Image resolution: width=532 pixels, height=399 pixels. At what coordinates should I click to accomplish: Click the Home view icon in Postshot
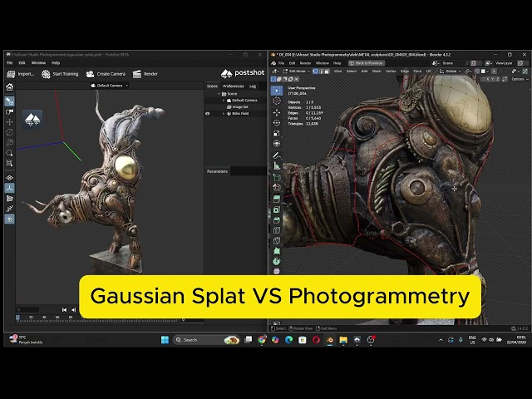[9, 87]
